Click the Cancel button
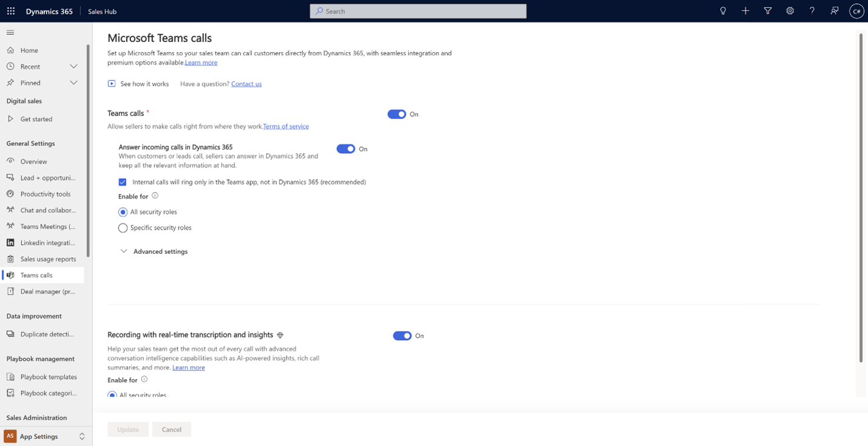This screenshot has width=868, height=446. click(x=172, y=430)
